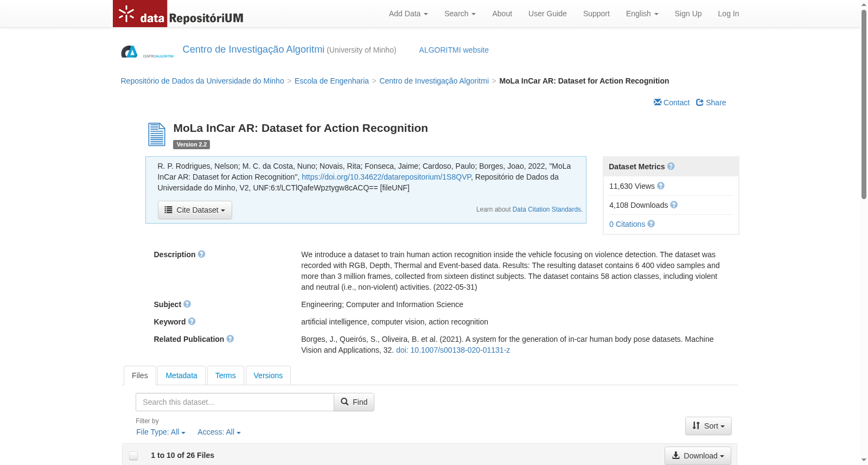Show help icon next to Downloads

[x=674, y=205]
